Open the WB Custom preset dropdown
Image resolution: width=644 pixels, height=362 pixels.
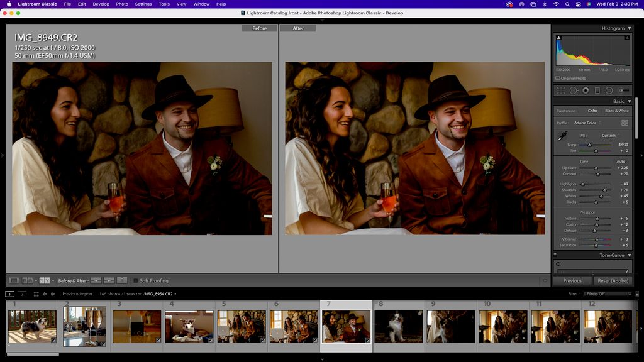(610, 136)
